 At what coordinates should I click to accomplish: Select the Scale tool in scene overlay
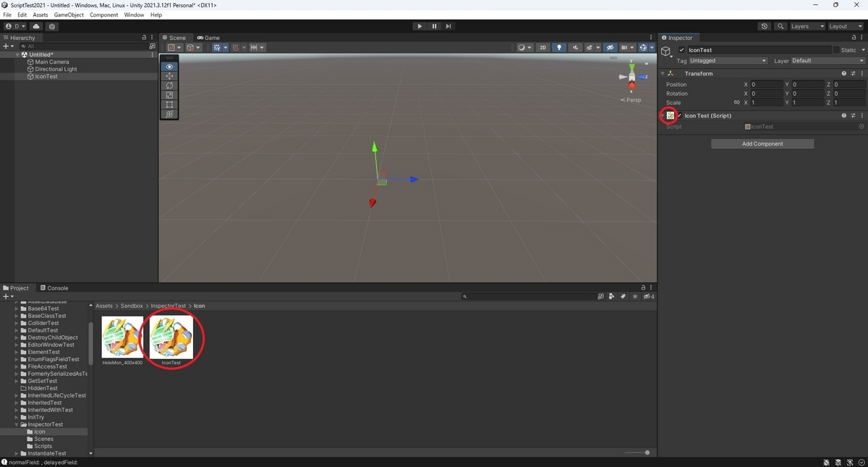point(169,95)
